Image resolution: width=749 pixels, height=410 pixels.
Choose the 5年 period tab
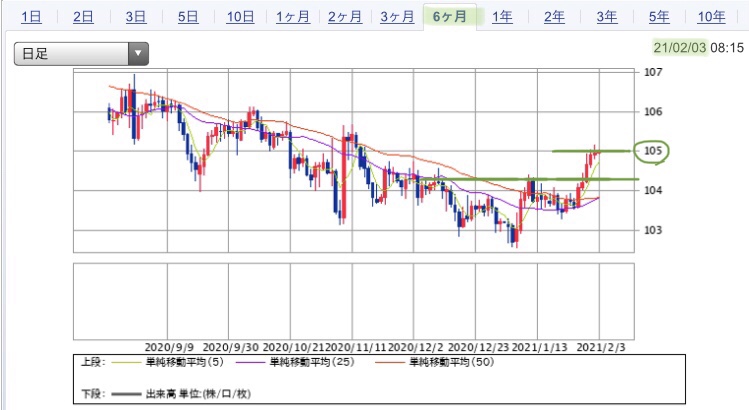(x=659, y=17)
